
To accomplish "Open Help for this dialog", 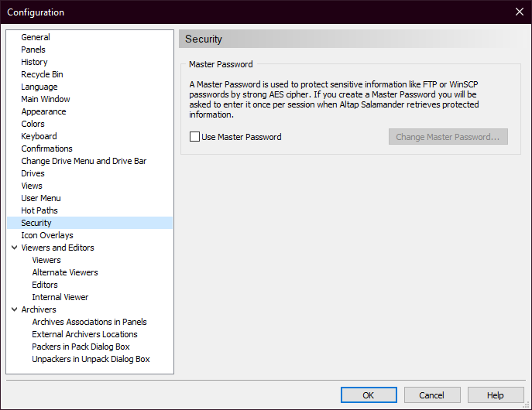I will tap(495, 395).
